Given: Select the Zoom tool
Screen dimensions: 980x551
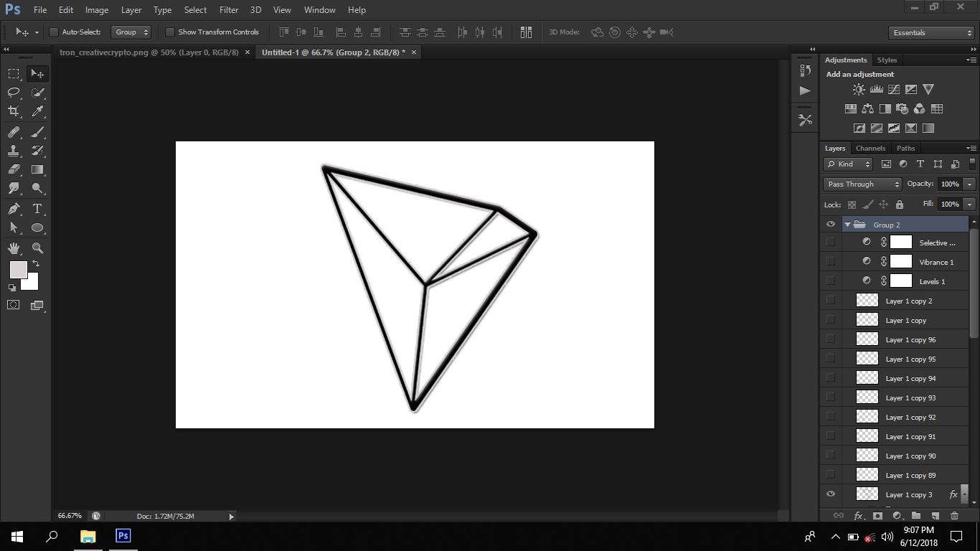Looking at the screenshot, I should (37, 248).
